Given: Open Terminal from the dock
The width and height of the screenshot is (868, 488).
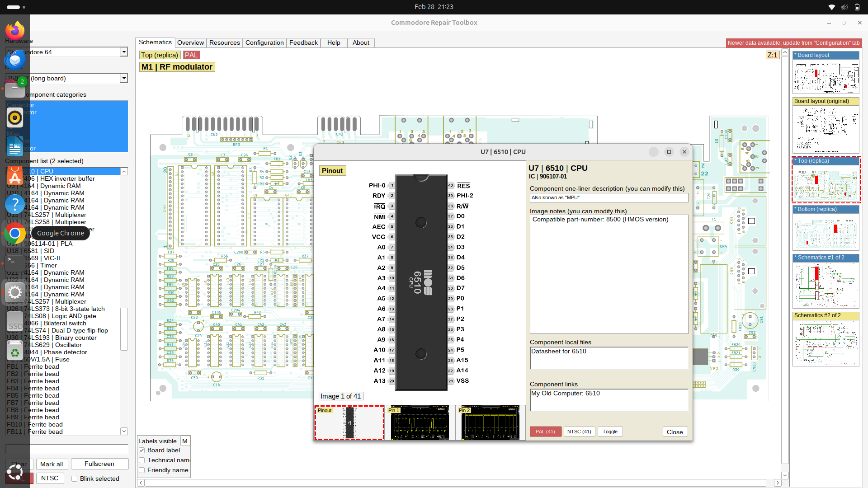Looking at the screenshot, I should click(15, 262).
